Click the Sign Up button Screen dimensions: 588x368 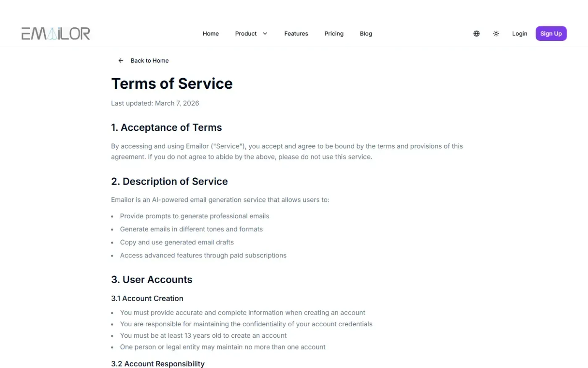551,34
